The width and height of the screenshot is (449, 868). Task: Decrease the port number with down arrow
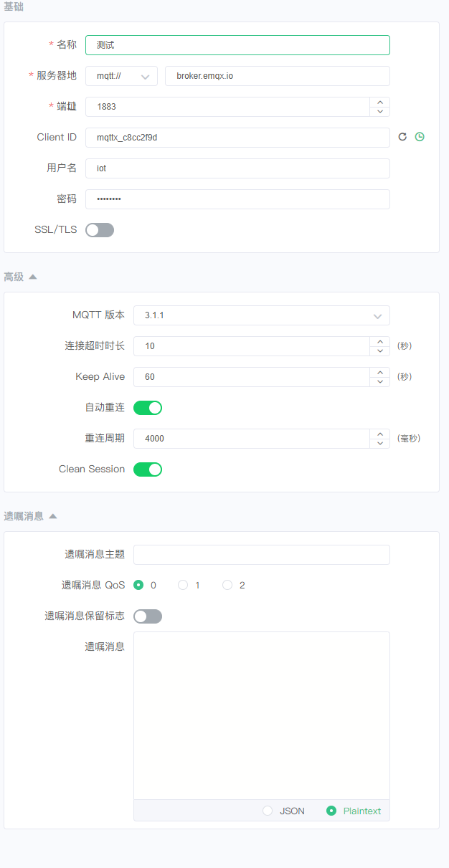pos(380,111)
